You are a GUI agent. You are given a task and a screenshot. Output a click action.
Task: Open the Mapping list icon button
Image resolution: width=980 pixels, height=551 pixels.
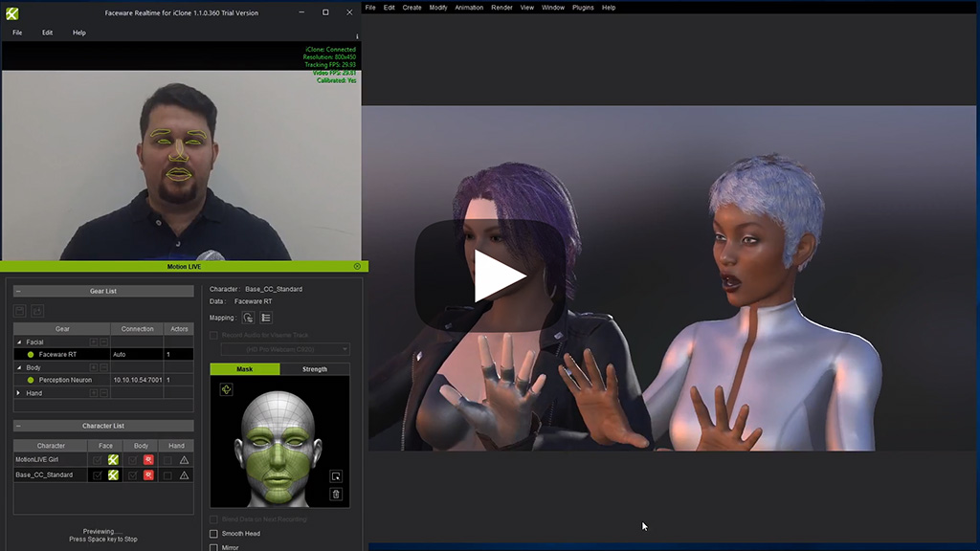(266, 318)
